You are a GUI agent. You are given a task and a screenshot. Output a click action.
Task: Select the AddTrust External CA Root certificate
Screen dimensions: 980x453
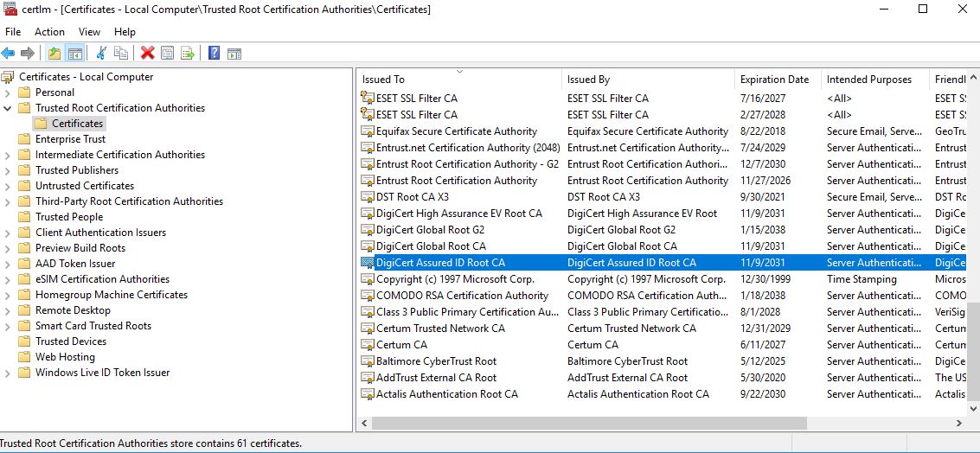436,378
